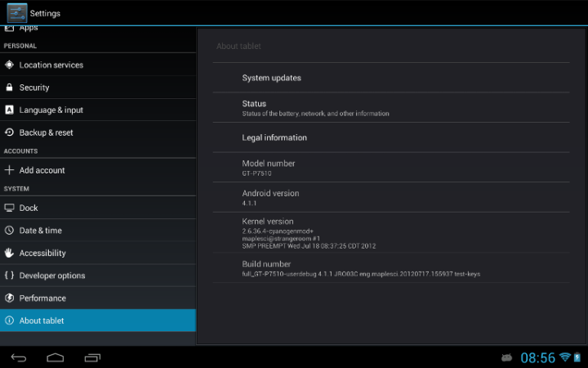
Task: Tap the Model number GT-P7510 row
Action: click(391, 168)
